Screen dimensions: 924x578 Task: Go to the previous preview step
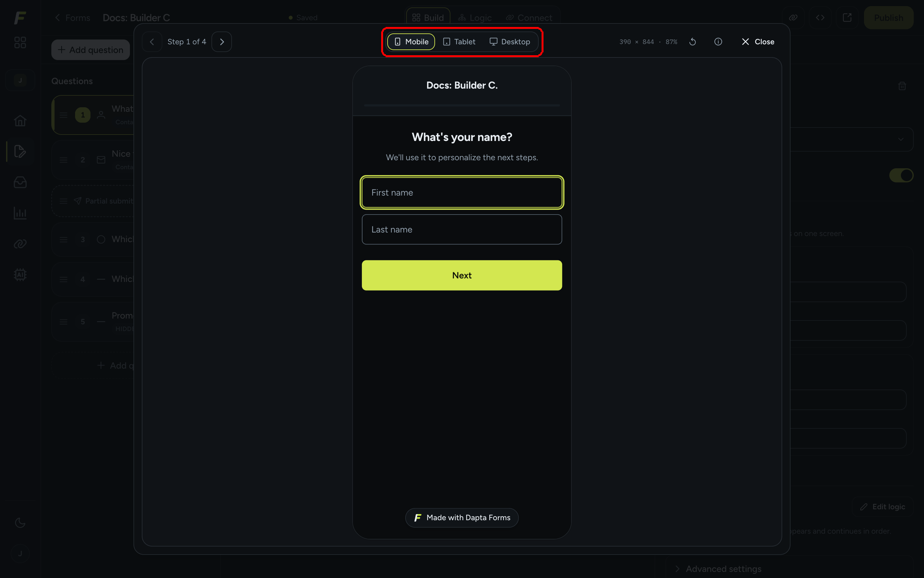[x=152, y=42]
